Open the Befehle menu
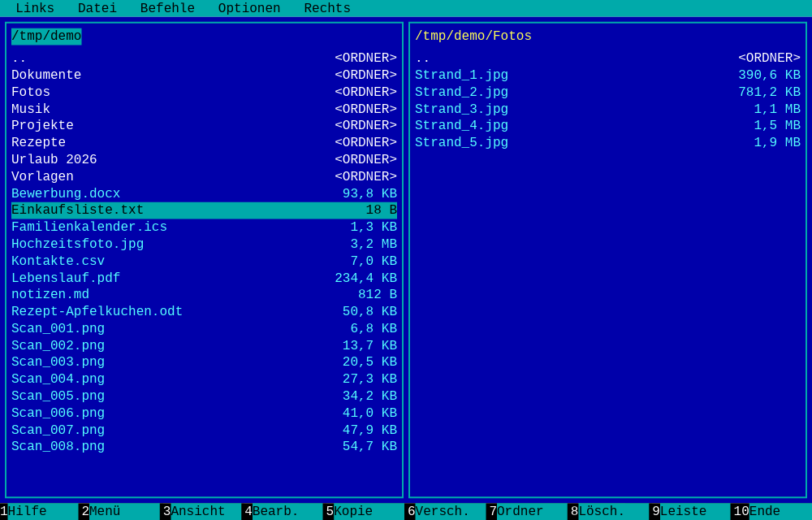Viewport: 812px width, 520px height. pyautogui.click(x=167, y=8)
